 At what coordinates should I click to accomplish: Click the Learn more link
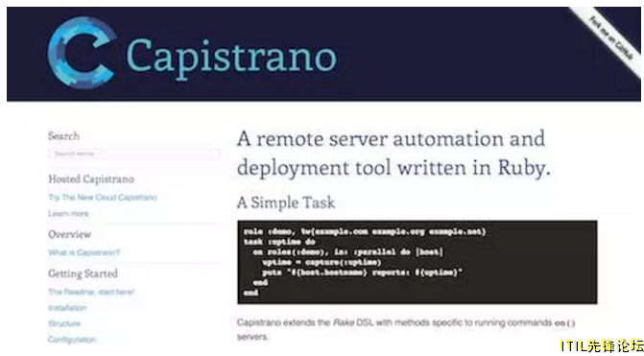68,214
